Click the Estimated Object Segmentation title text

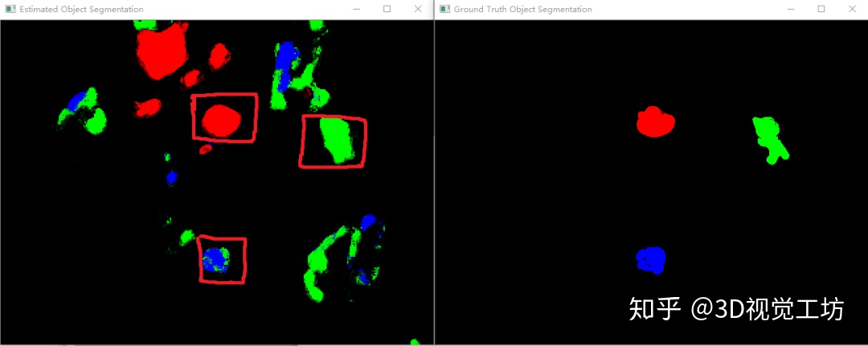tap(81, 10)
